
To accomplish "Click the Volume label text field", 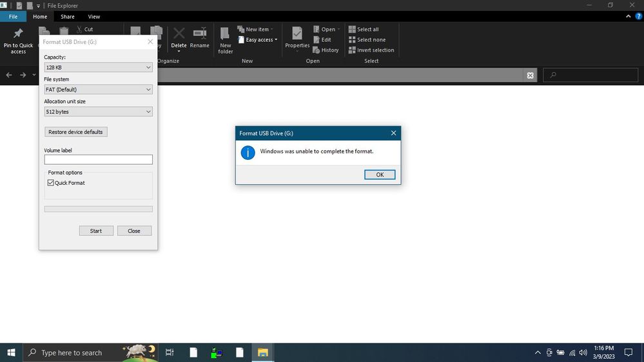I will 98,159.
